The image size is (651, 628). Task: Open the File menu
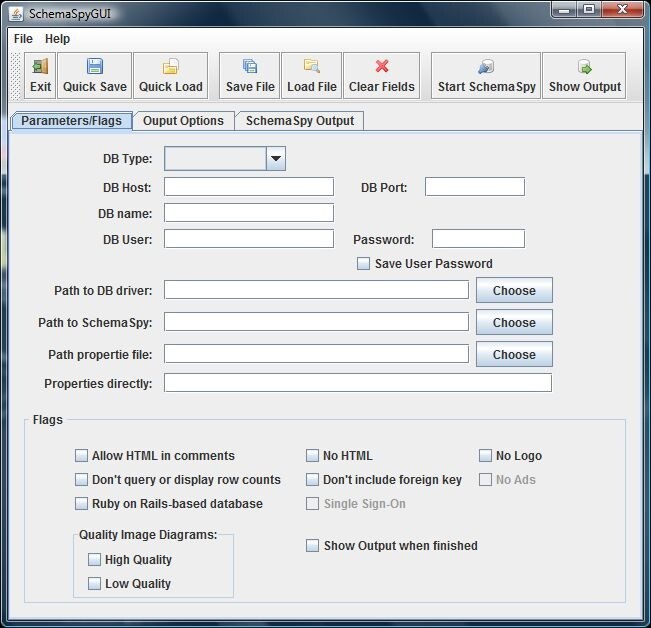23,39
